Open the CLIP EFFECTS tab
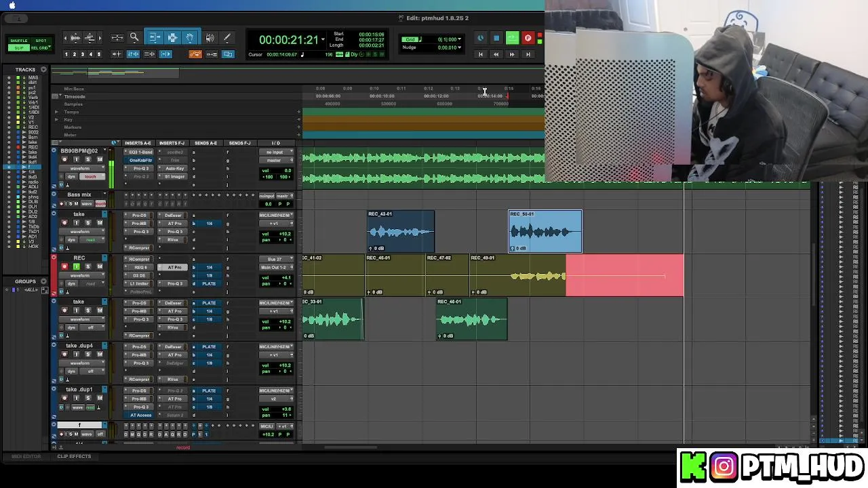Viewport: 868px width, 488px height. pos(74,456)
